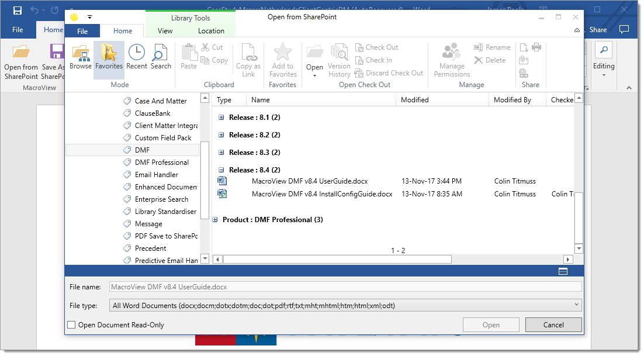Add document to Favorites via star
This screenshot has height=356, width=644.
283,60
